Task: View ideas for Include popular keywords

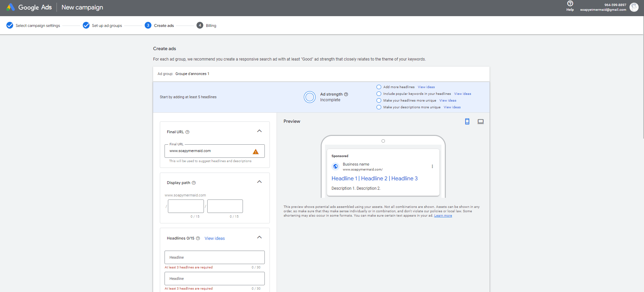Action: click(x=463, y=94)
